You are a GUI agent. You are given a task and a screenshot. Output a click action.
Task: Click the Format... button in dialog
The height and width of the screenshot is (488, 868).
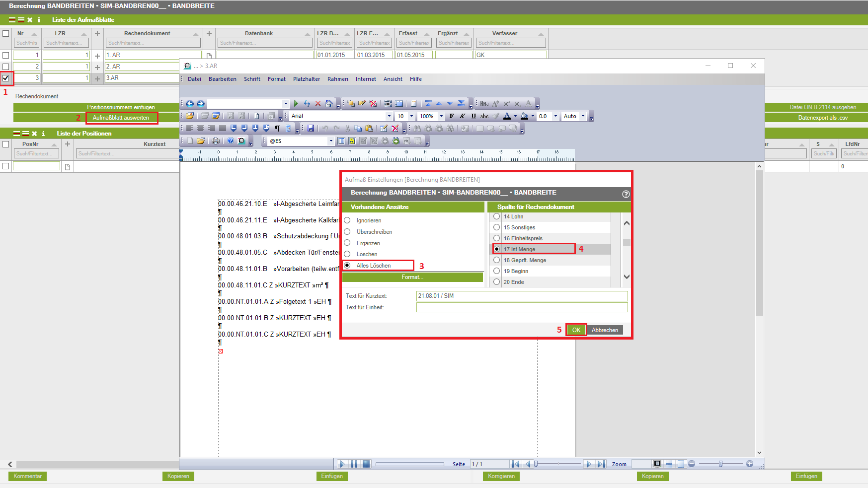(412, 277)
